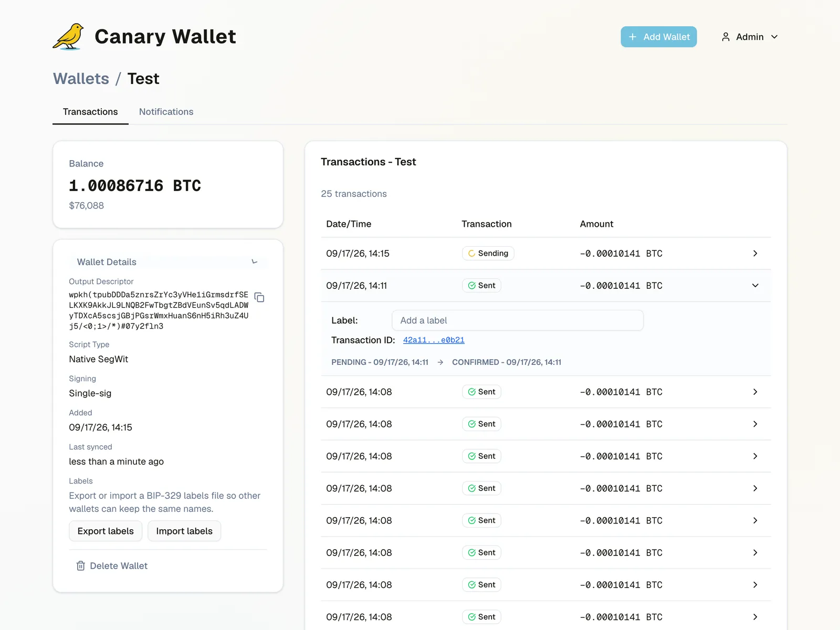The image size is (840, 630).
Task: Click the Sending status badge
Action: pyautogui.click(x=488, y=253)
